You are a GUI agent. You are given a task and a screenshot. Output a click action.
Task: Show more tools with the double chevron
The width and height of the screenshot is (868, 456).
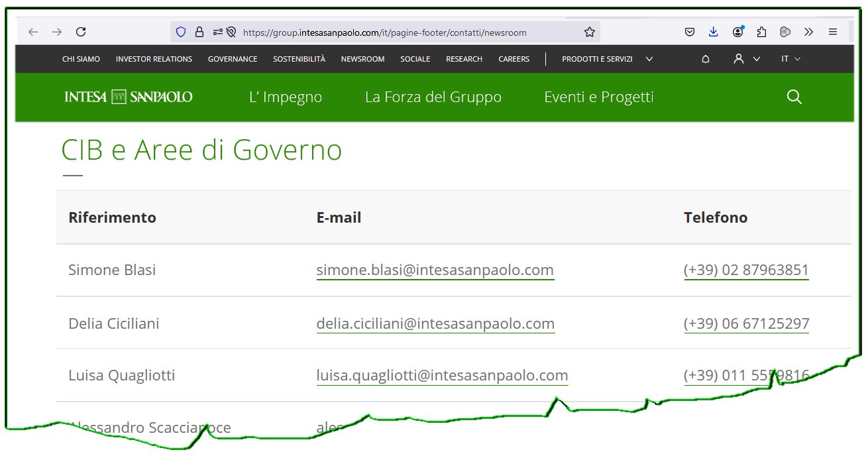click(809, 32)
